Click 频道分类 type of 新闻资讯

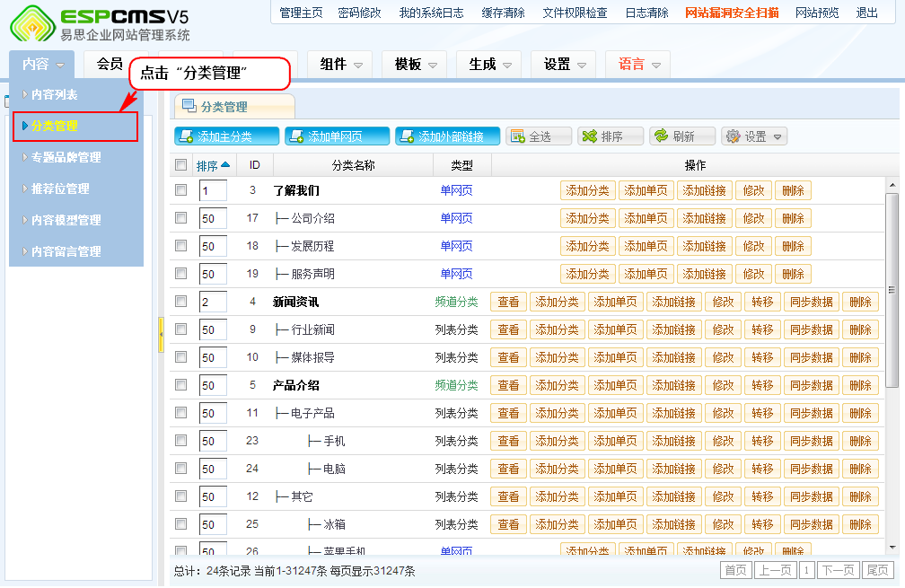click(456, 302)
